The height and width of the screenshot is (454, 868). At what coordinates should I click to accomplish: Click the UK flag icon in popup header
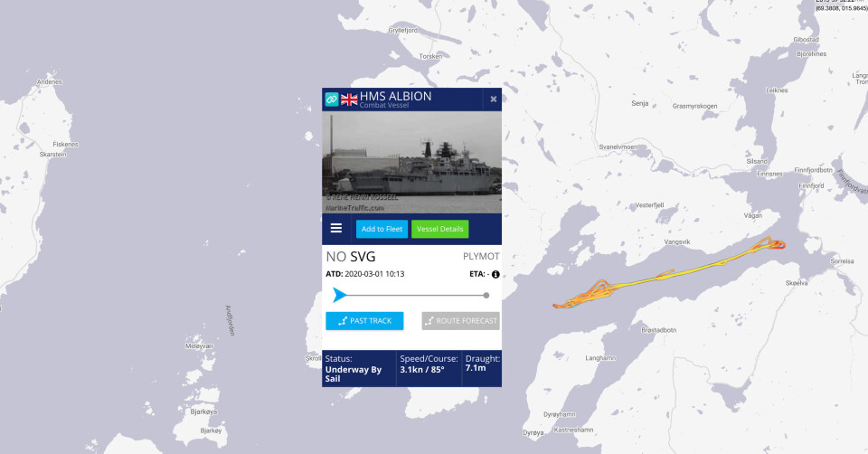coord(349,99)
